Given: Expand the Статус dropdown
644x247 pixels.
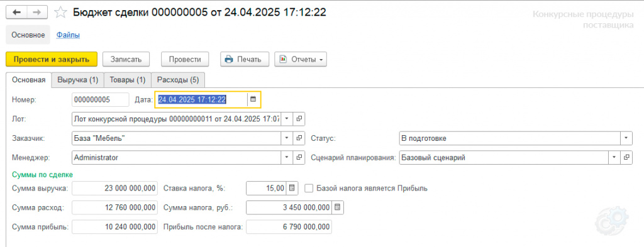Looking at the screenshot, I should coord(626,138).
